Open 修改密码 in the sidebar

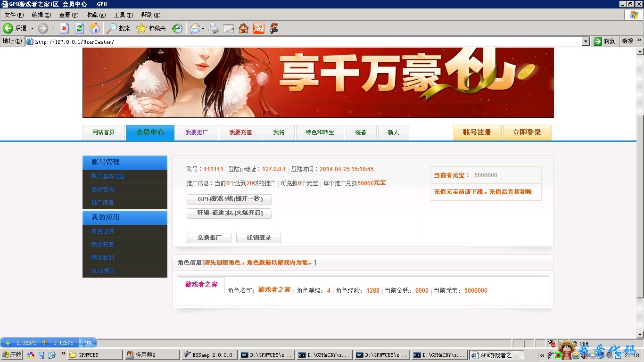[103, 189]
